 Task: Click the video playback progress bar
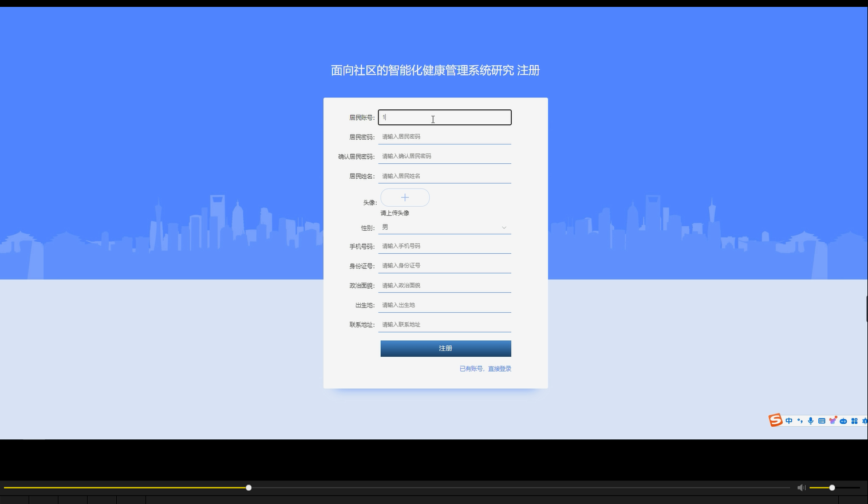coord(397,487)
